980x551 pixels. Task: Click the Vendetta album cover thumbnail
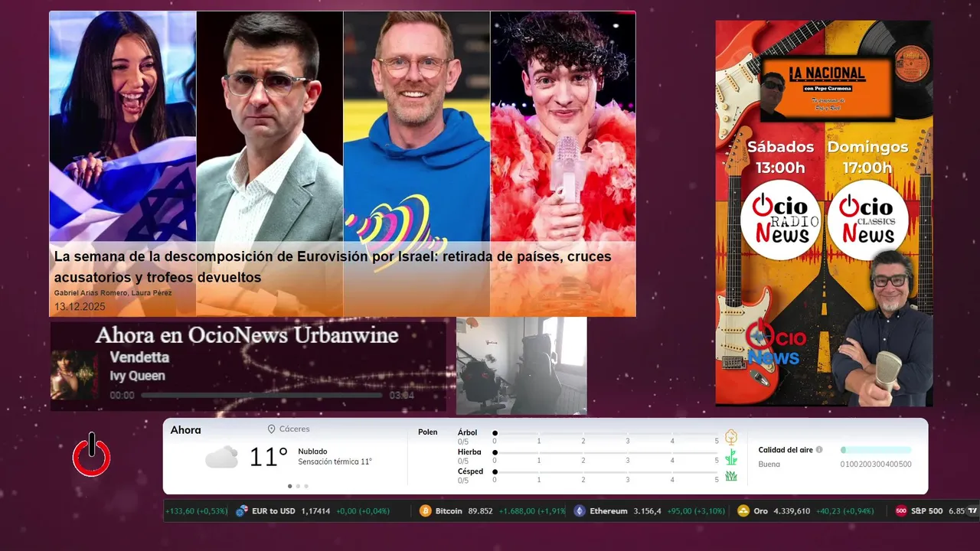(74, 375)
